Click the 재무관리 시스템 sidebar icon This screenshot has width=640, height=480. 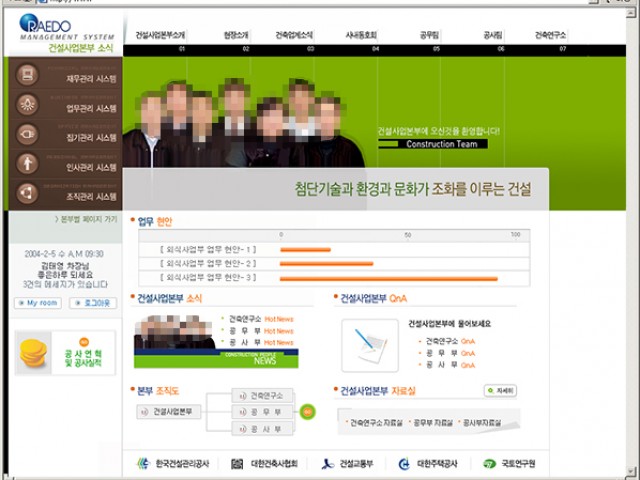(x=27, y=77)
